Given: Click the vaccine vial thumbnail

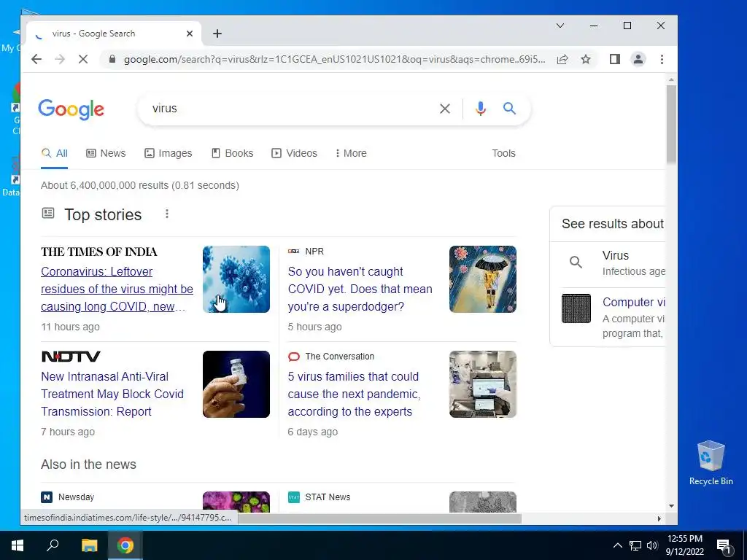Looking at the screenshot, I should pos(236,384).
